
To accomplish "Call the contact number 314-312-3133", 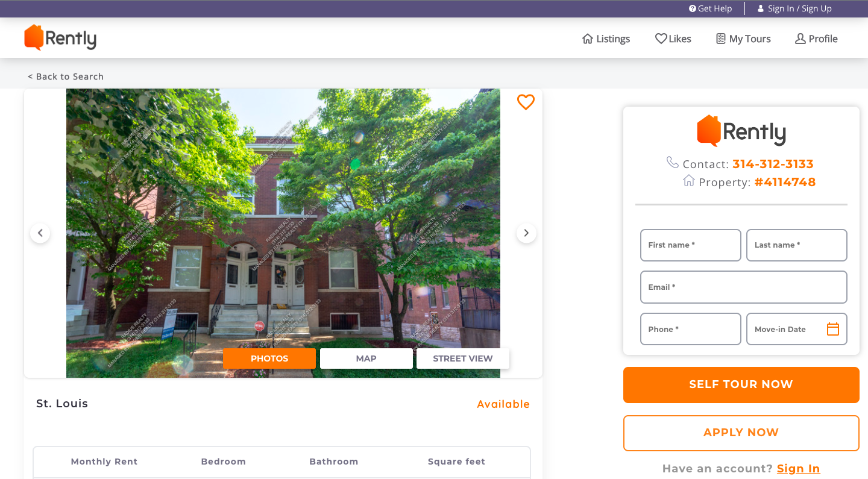I will tap(773, 164).
